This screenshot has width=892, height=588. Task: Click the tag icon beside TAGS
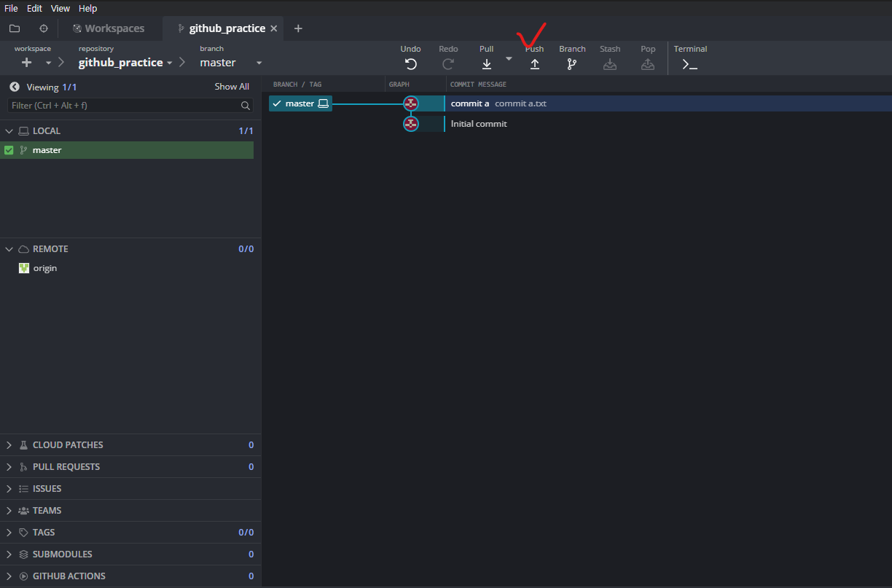23,533
